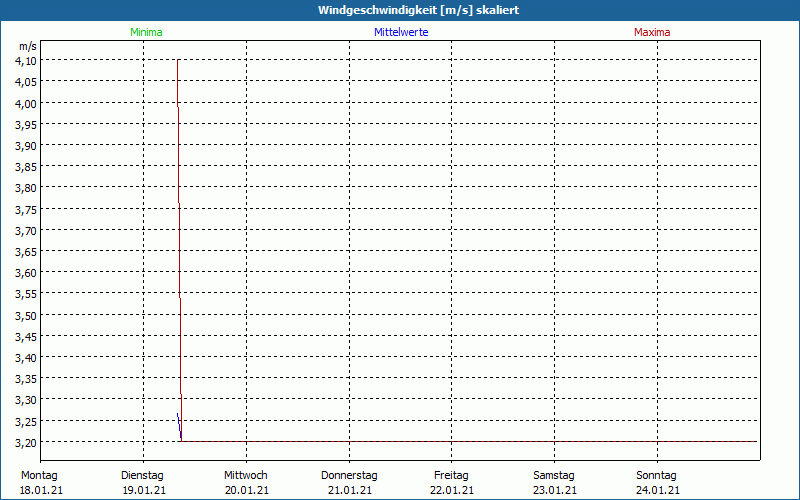Click the '3,25' y-axis value

pyautogui.click(x=26, y=421)
